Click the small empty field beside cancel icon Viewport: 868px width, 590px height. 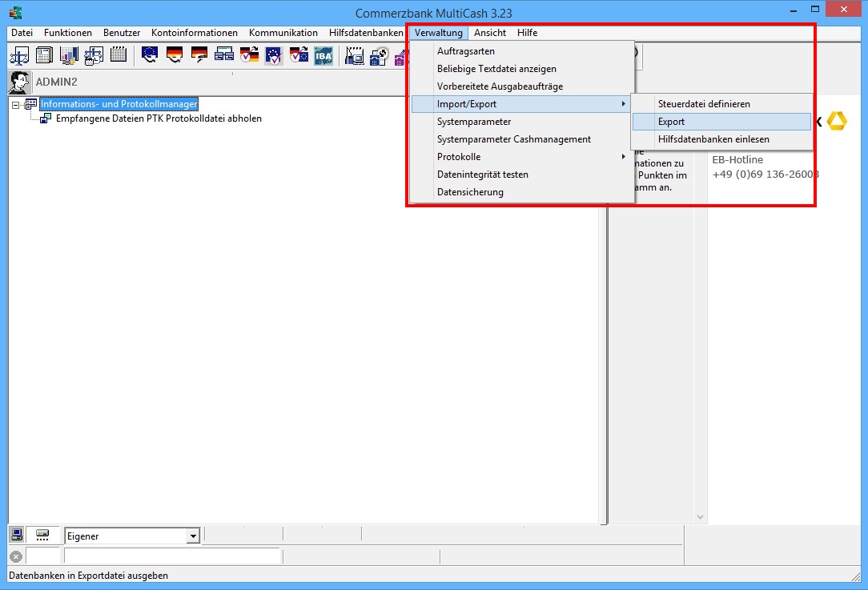42,556
